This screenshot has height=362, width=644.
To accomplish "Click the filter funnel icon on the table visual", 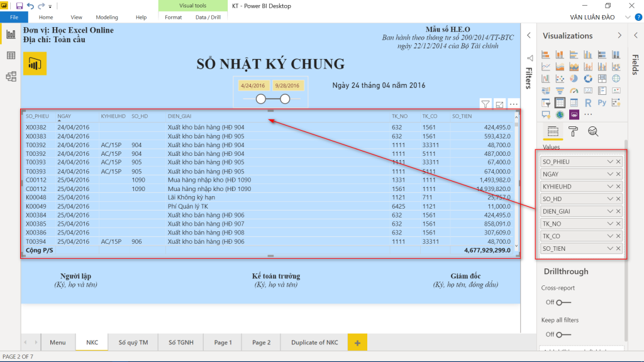I will pyautogui.click(x=486, y=104).
